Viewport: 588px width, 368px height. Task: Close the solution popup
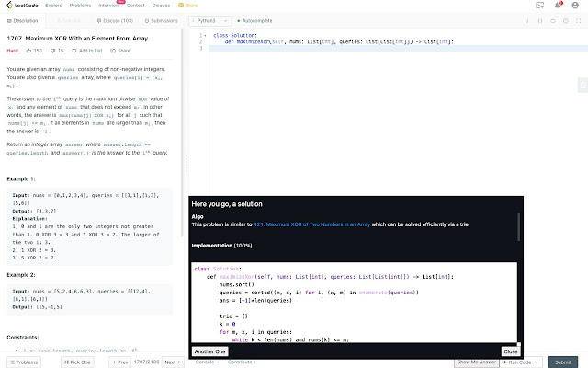(x=511, y=351)
